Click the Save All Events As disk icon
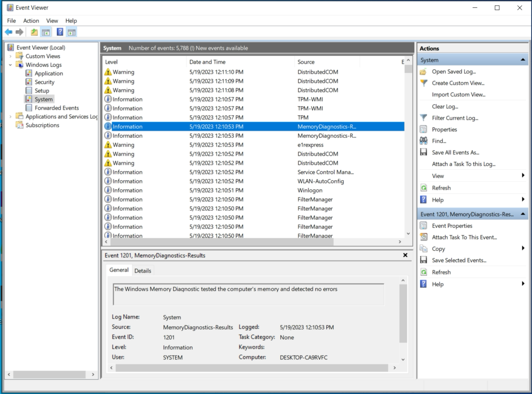Image resolution: width=532 pixels, height=394 pixels. (x=423, y=152)
